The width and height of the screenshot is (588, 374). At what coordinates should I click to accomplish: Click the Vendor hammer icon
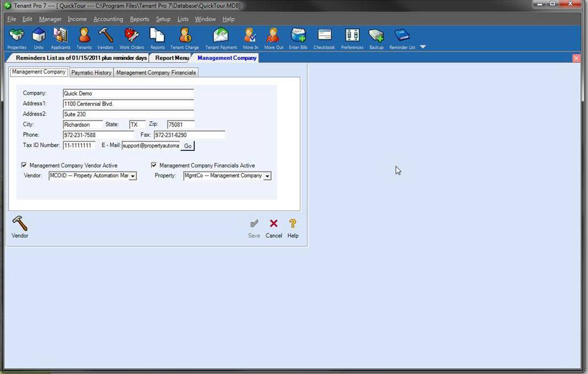click(x=19, y=223)
